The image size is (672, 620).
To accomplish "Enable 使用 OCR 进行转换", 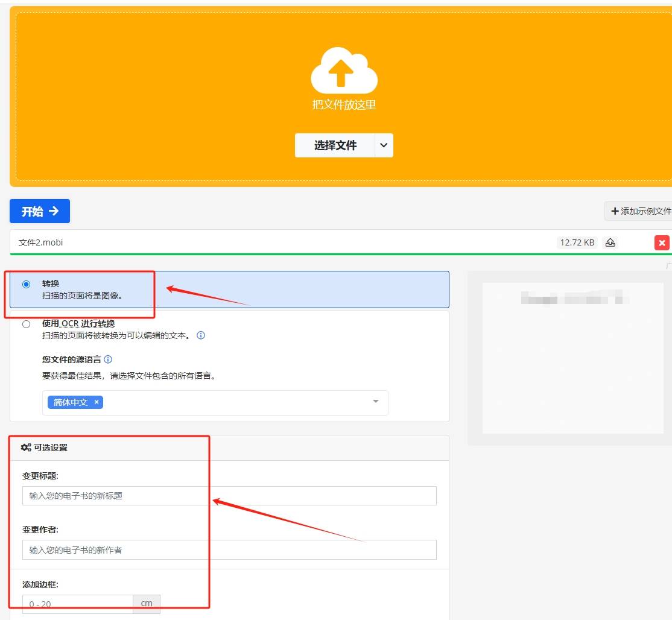I will point(26,324).
